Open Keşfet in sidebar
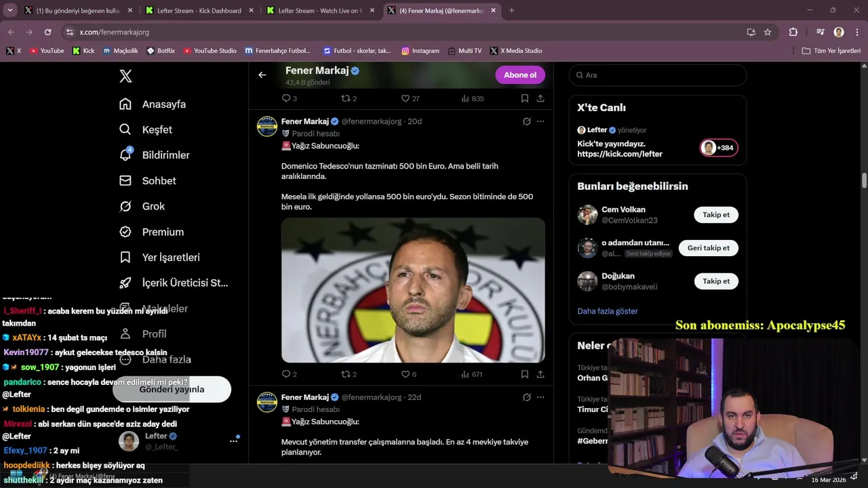 click(x=146, y=129)
